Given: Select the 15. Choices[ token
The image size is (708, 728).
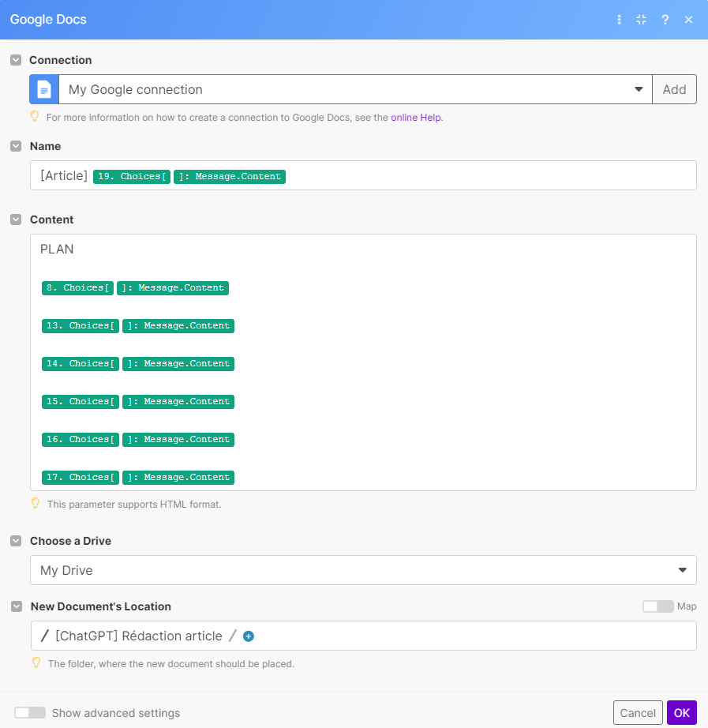Looking at the screenshot, I should (x=81, y=402).
